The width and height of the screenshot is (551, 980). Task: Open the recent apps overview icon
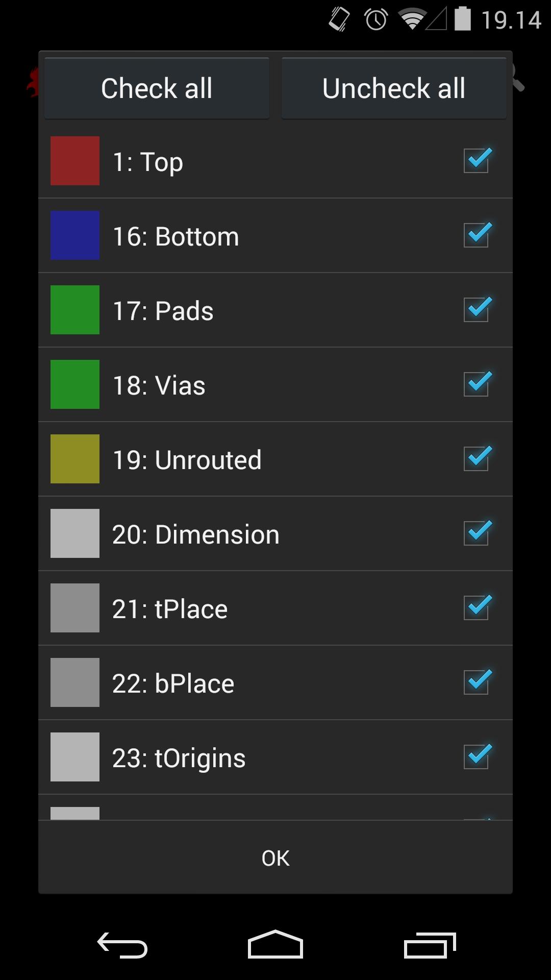click(x=430, y=945)
